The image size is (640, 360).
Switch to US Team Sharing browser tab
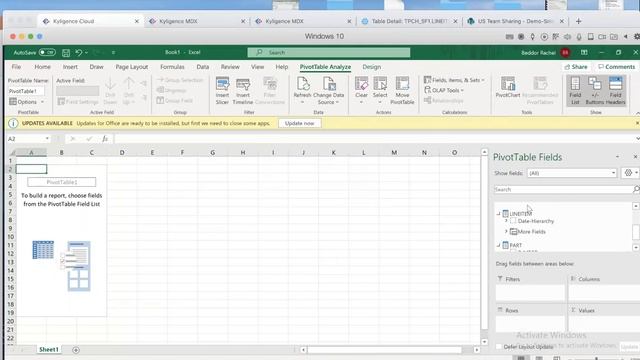[516, 21]
